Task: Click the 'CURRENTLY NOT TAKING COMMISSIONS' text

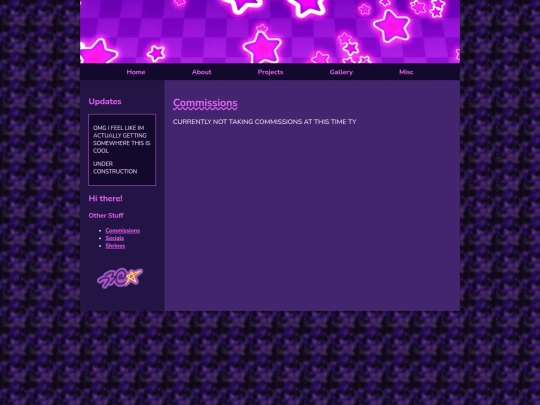Action: pyautogui.click(x=264, y=122)
